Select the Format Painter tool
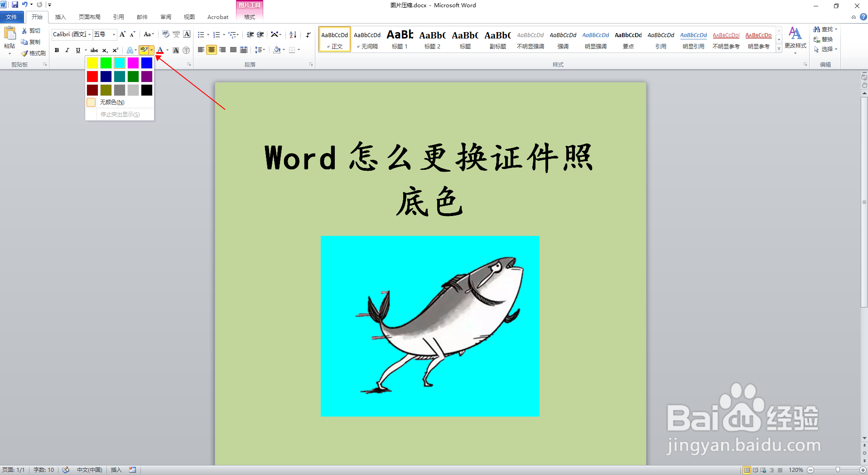868x475 pixels. pos(33,53)
